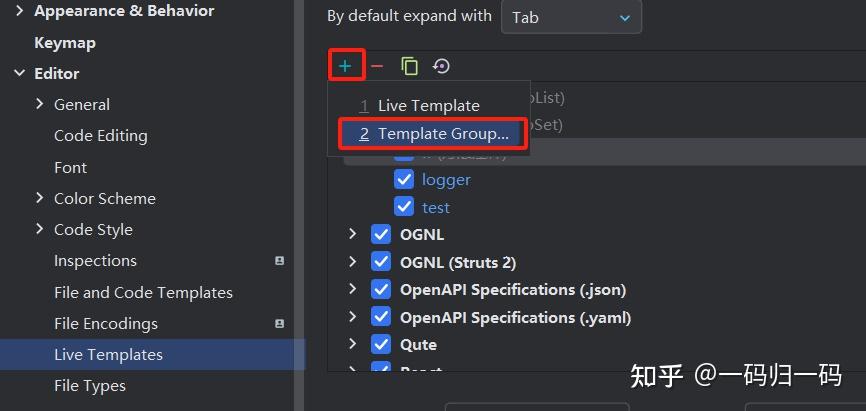This screenshot has height=411, width=866.
Task: Expand the OGNL (Struts 2) group
Action: point(352,262)
